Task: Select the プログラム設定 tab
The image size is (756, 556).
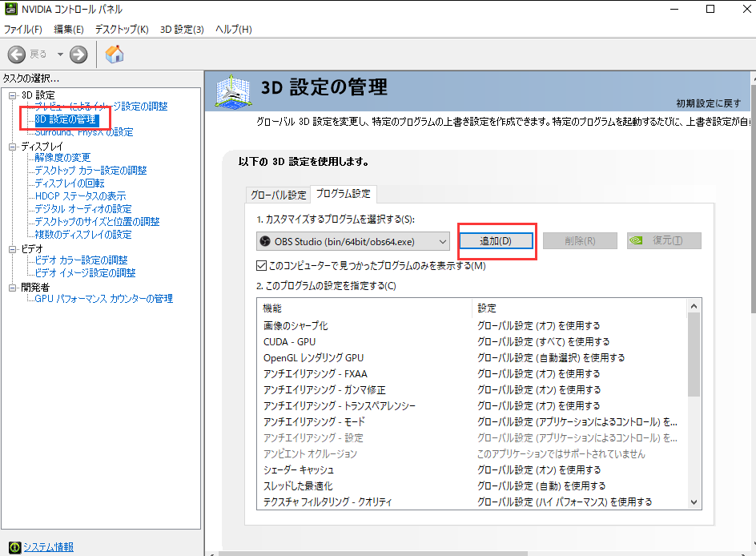Action: [x=344, y=193]
